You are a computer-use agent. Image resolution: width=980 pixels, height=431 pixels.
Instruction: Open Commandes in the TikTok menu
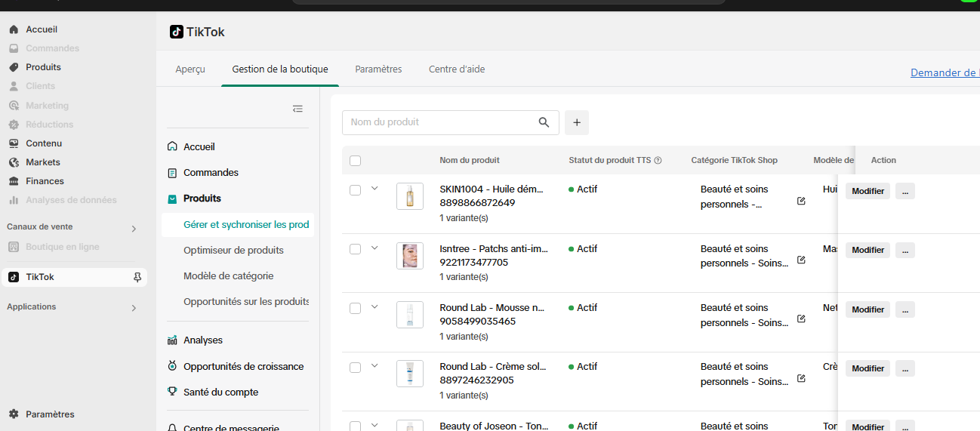point(211,173)
